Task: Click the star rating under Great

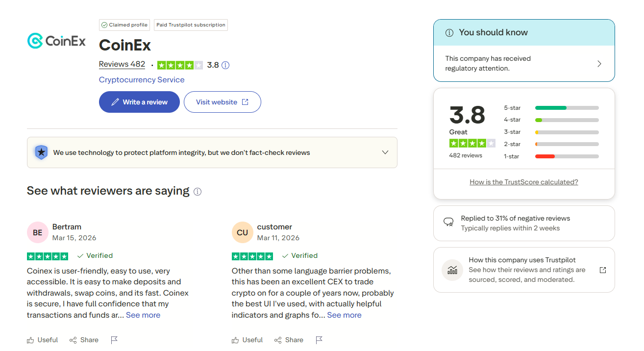Action: pyautogui.click(x=472, y=143)
